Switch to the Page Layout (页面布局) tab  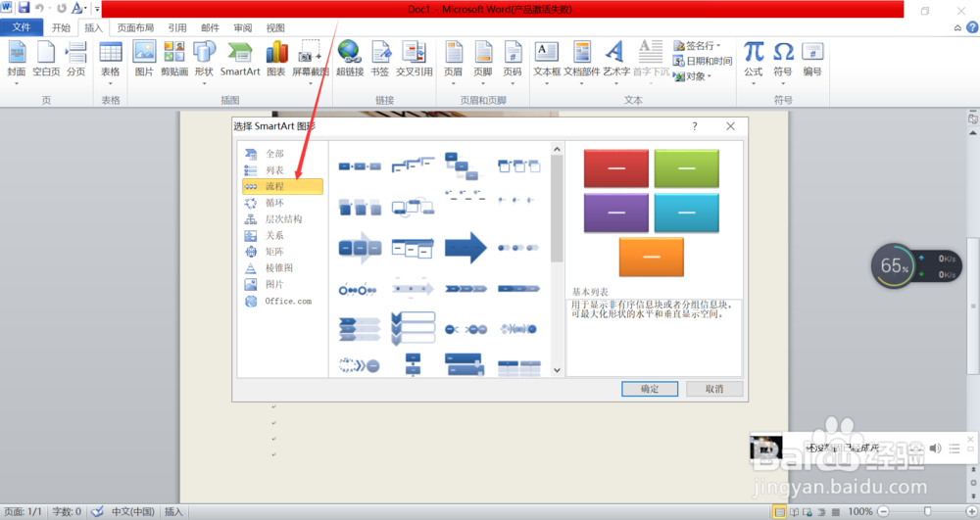[x=135, y=27]
